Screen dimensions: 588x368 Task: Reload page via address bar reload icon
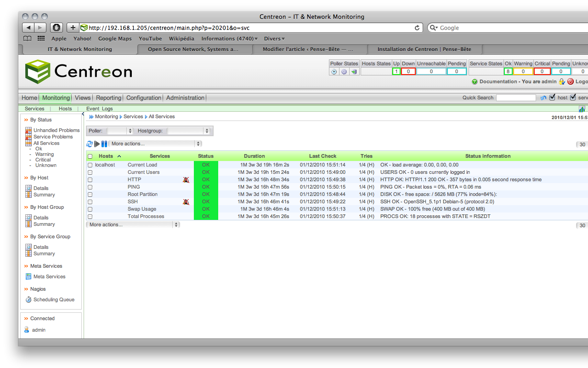(x=417, y=28)
